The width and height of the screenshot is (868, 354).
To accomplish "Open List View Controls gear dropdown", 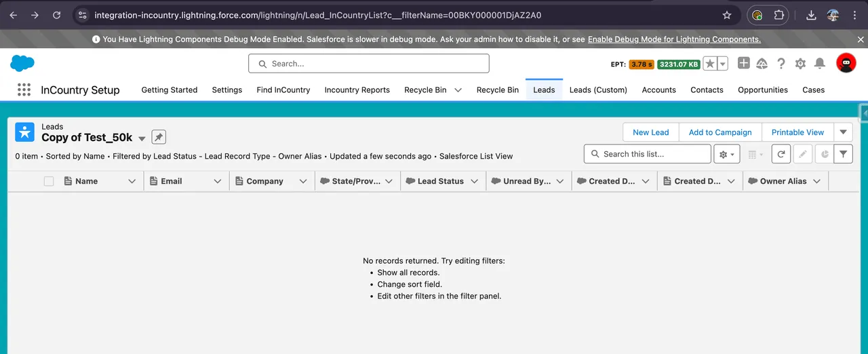I will (x=726, y=155).
